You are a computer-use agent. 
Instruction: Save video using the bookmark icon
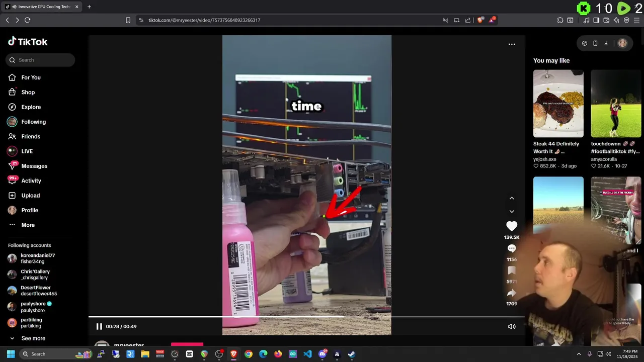[x=512, y=270]
